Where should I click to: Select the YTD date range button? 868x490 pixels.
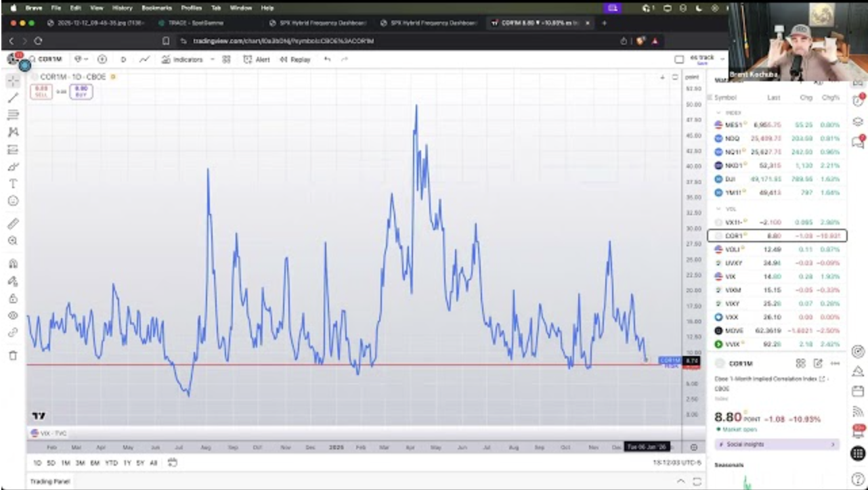111,463
